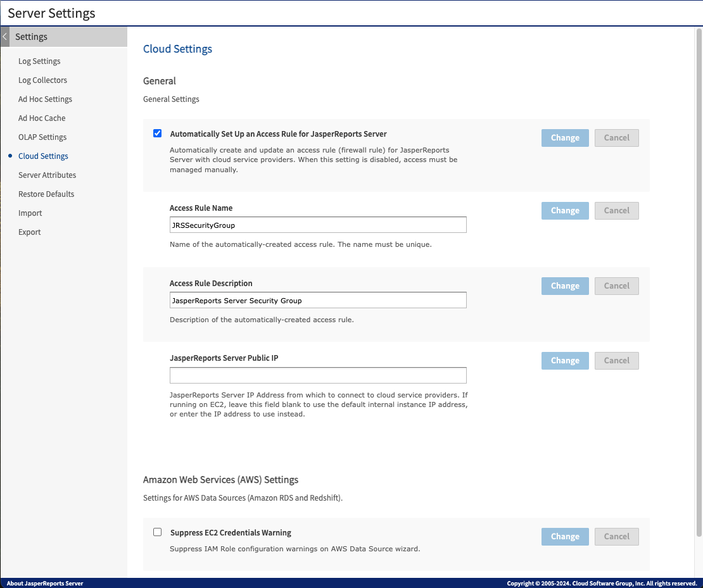Open Log Settings in sidebar

click(x=39, y=61)
